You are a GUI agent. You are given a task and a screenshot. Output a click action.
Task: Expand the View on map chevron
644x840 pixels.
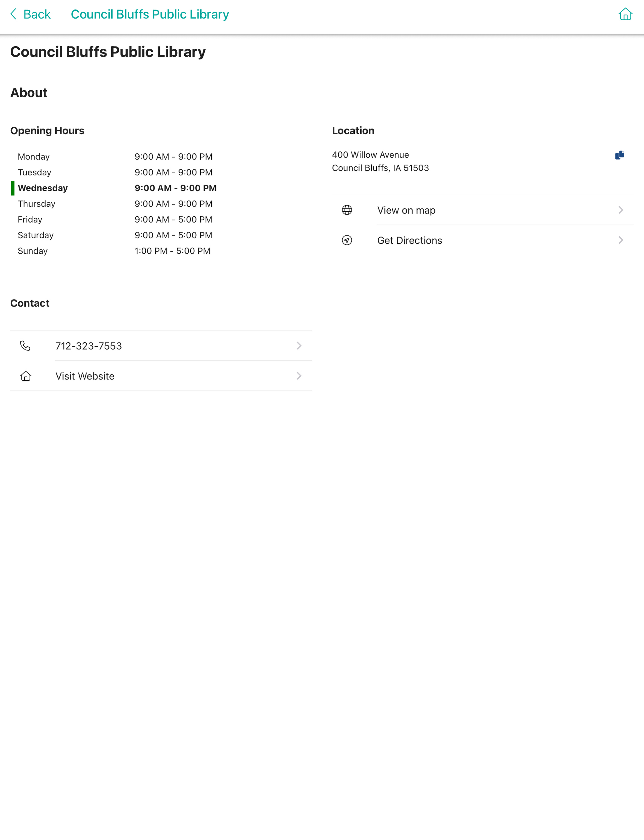tap(621, 210)
